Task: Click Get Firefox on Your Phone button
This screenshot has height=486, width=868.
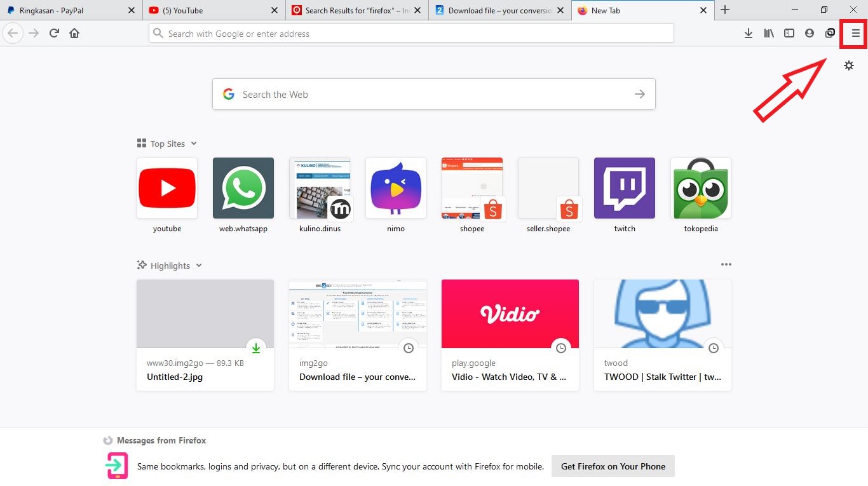Action: (613, 466)
